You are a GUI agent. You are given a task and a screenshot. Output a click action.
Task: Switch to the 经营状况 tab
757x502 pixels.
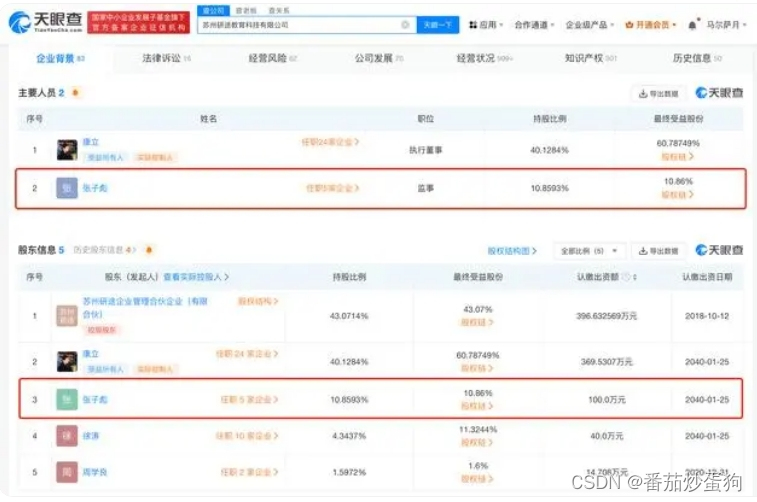485,58
